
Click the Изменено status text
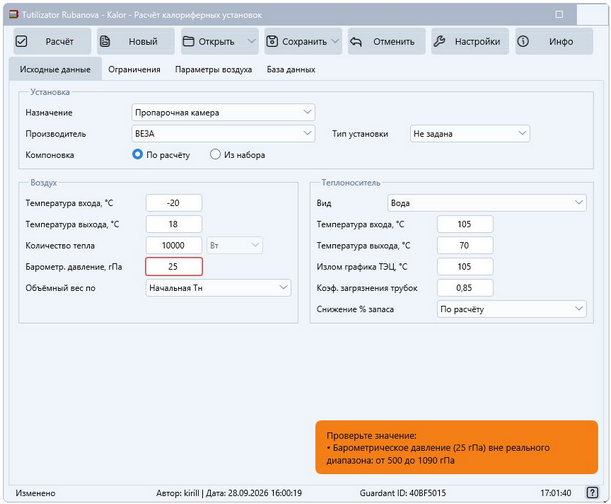pos(35,493)
